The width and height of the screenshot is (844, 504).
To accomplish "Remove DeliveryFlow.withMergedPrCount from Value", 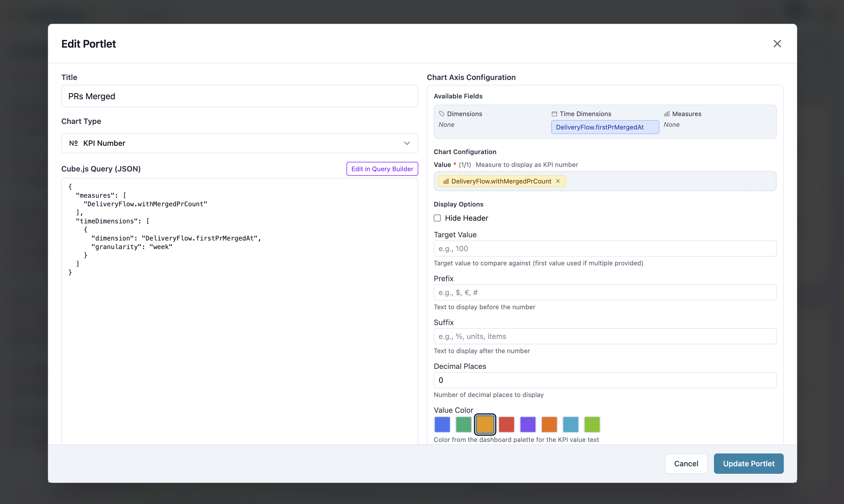I will click(558, 181).
